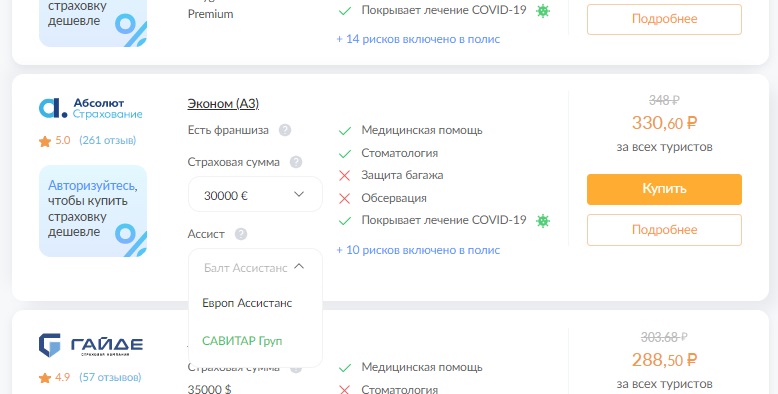The image size is (778, 394).
Task: Click the Premium plan text in the top card
Action: (210, 14)
